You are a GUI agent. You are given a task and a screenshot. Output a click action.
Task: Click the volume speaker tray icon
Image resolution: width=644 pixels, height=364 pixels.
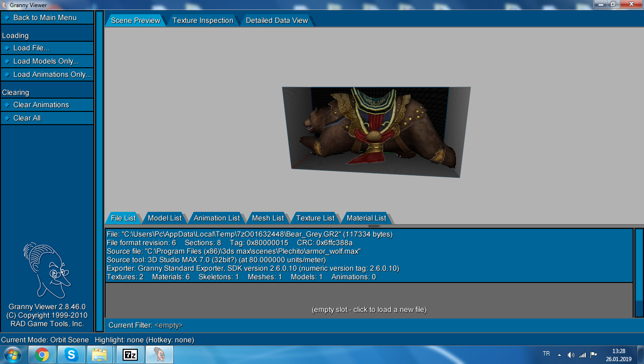[x=571, y=355]
